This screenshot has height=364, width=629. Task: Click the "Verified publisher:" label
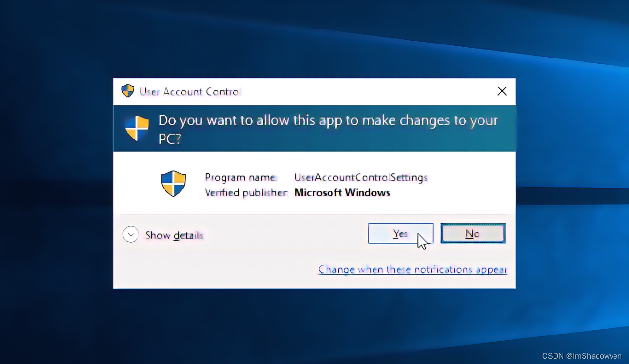pos(246,192)
